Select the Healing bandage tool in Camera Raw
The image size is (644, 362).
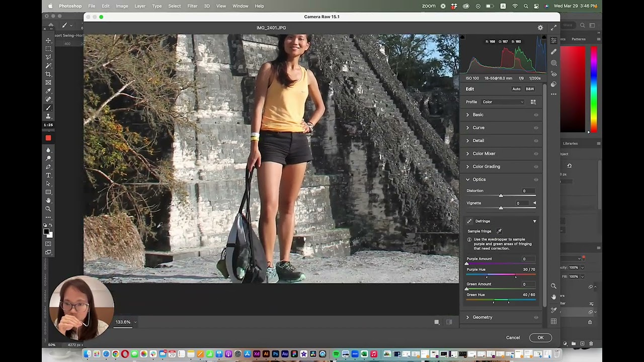click(553, 52)
